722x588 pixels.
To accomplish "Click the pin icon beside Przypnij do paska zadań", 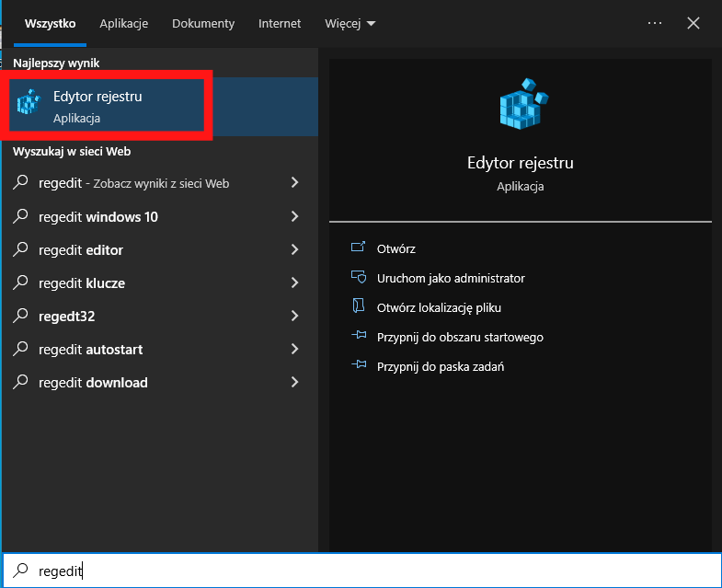I will coord(359,364).
